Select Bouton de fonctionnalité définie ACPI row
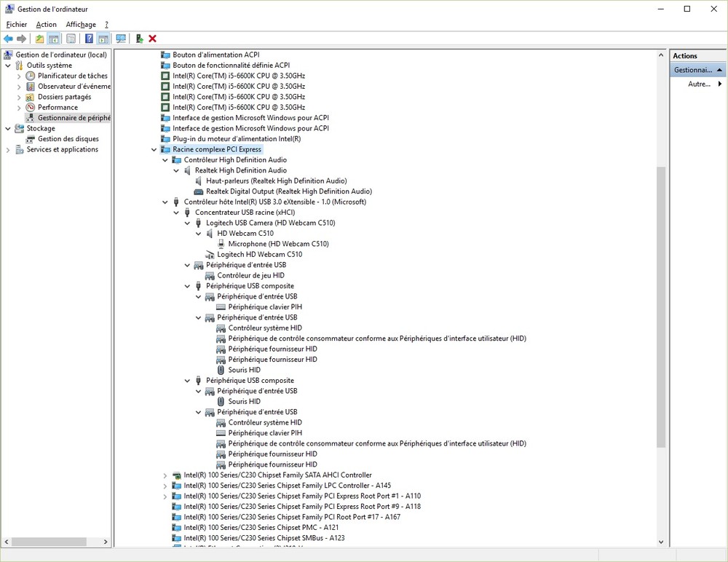This screenshot has height=562, width=728. point(232,66)
